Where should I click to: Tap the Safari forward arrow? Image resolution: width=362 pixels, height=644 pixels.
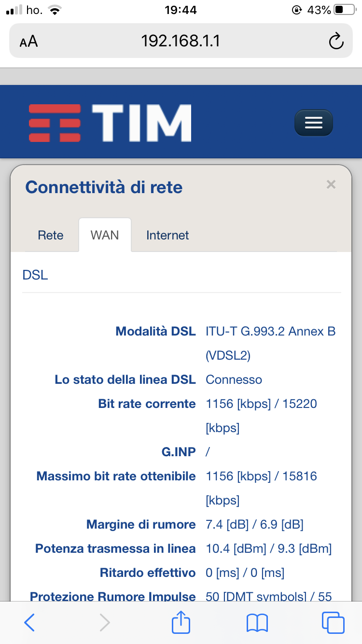click(104, 623)
